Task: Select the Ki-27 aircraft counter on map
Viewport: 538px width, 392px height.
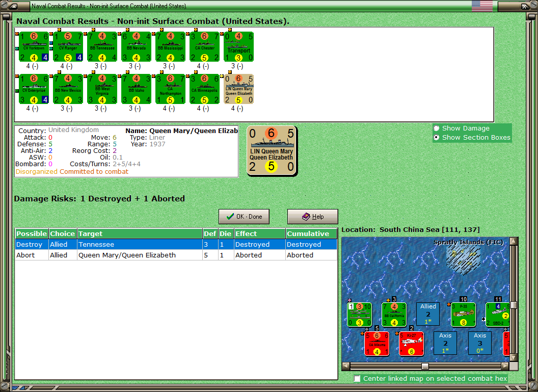Action: tap(411, 344)
